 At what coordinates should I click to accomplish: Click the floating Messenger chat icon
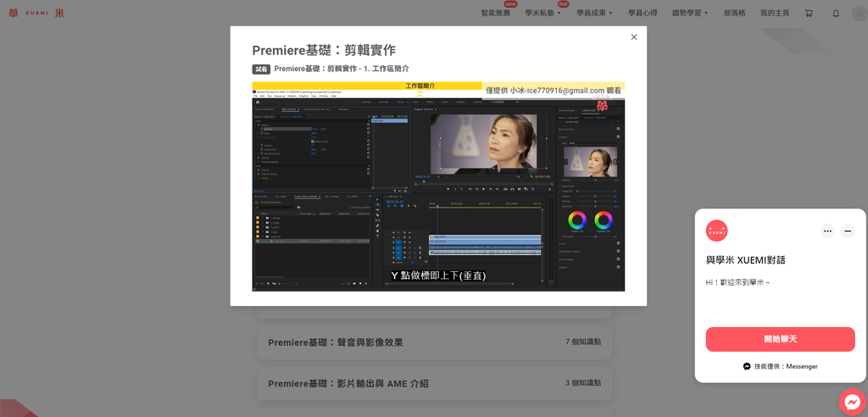pos(852,402)
